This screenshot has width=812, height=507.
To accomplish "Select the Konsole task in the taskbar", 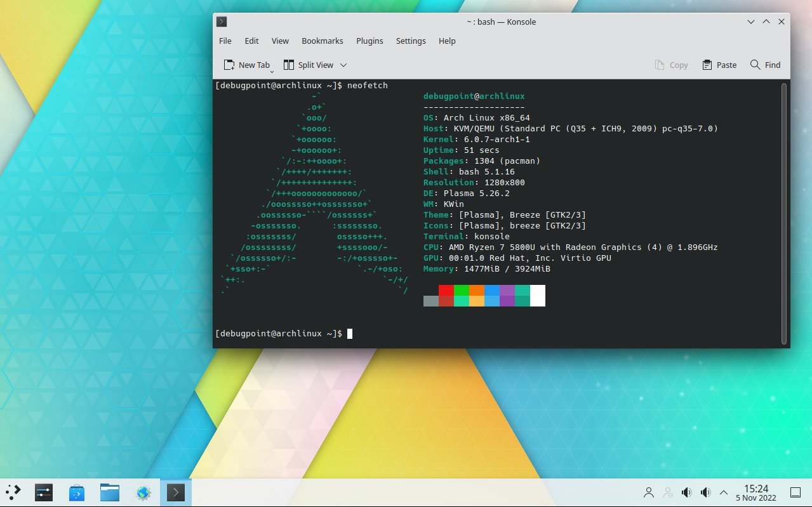I will click(x=176, y=492).
